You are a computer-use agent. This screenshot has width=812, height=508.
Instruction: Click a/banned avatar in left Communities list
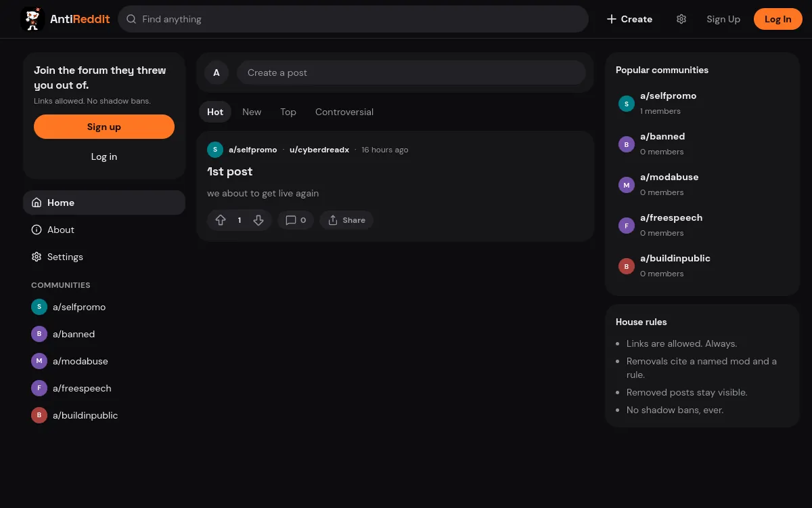pos(39,334)
